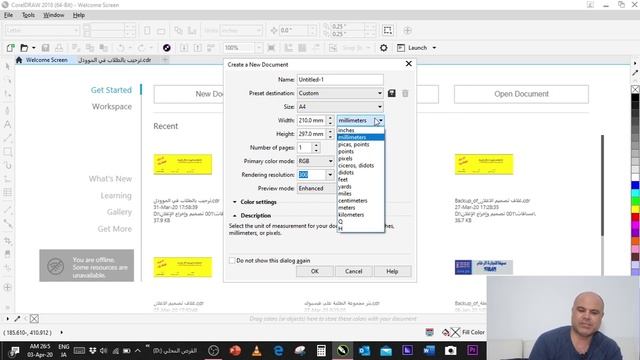640x360 pixels.
Task: Pick the blue swatch in color palette
Action: 635,185
